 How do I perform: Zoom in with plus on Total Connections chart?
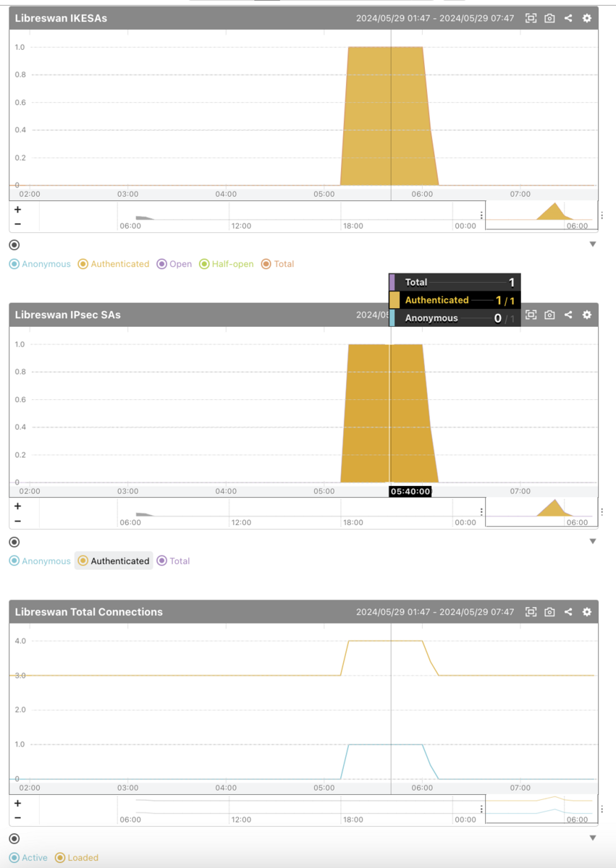[18, 803]
